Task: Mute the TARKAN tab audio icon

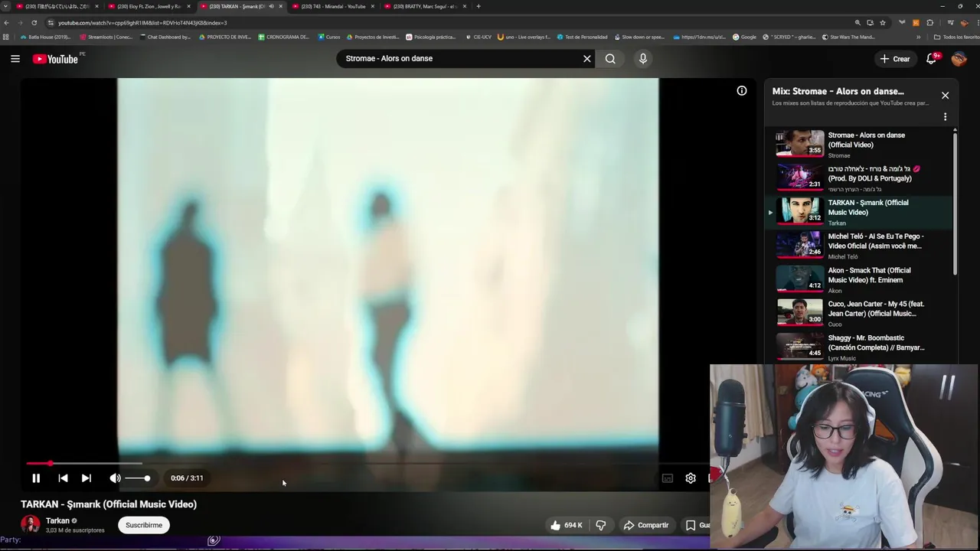Action: point(271,6)
